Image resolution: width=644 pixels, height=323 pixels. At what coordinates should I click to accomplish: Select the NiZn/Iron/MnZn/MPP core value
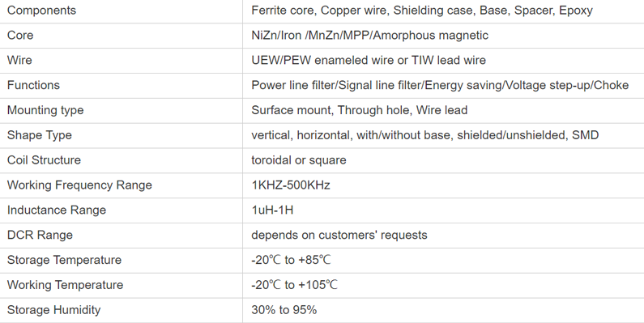[x=369, y=36]
